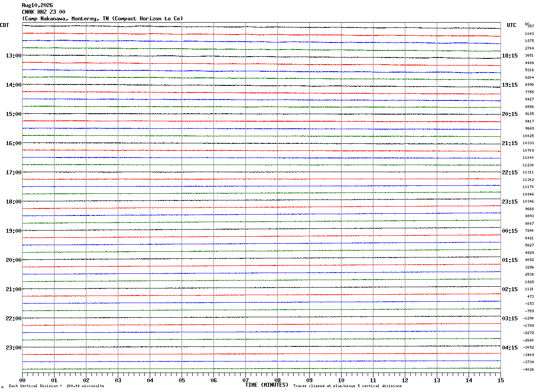Click the 00:15 UTC time label
The height and width of the screenshot is (392, 536).
(x=510, y=231)
